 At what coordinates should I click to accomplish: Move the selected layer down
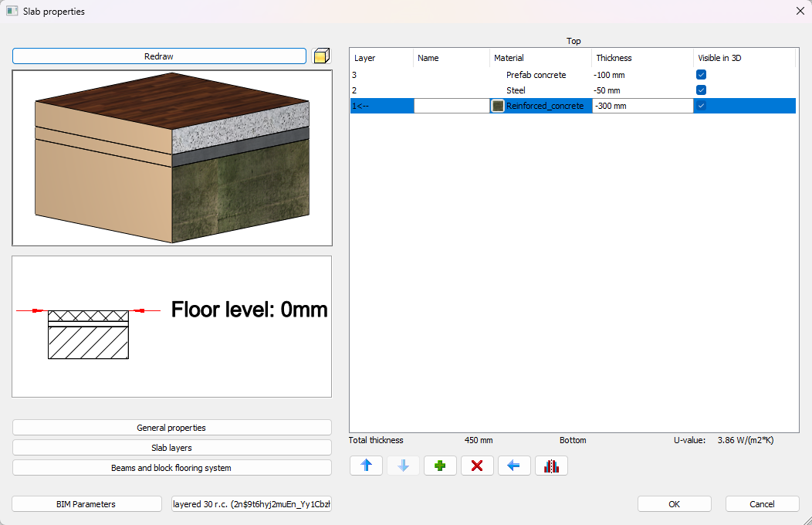(x=403, y=466)
